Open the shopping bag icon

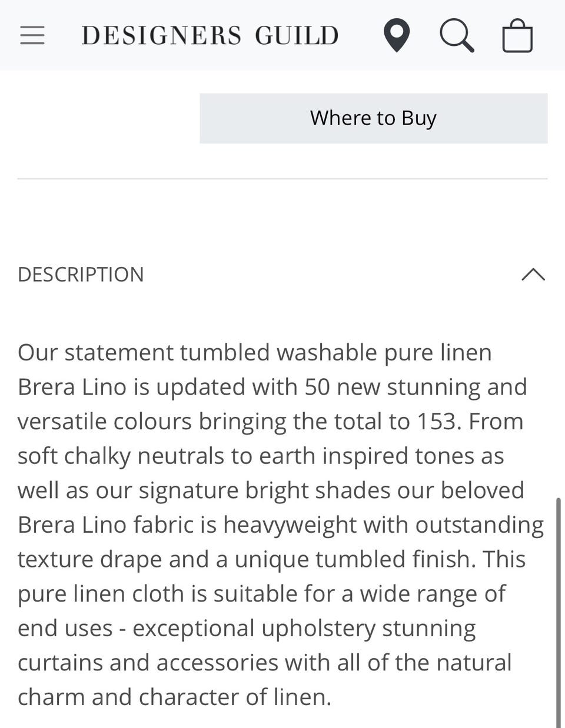pos(517,36)
